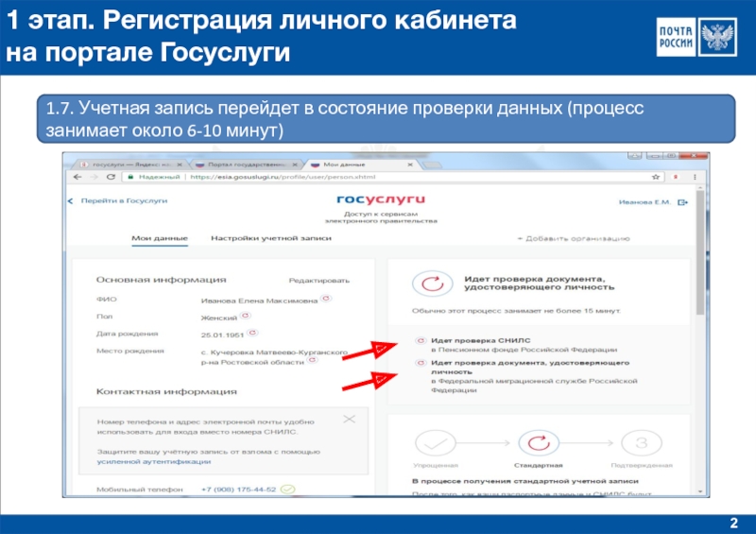Click the refresh icon next to 25.01.1951

click(252, 333)
